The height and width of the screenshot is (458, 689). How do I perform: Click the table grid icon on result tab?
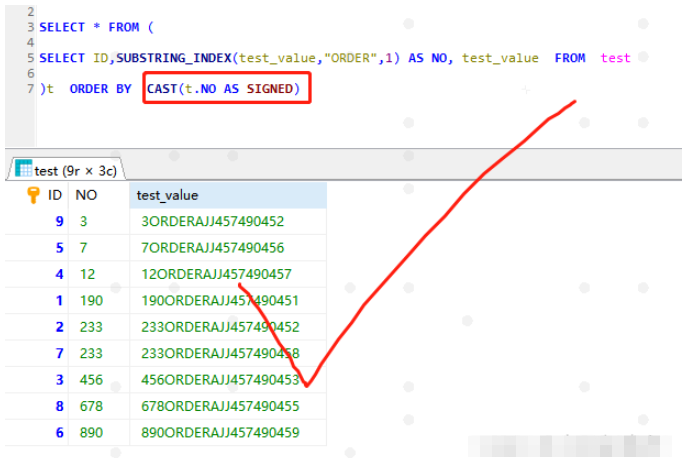pyautogui.click(x=23, y=168)
